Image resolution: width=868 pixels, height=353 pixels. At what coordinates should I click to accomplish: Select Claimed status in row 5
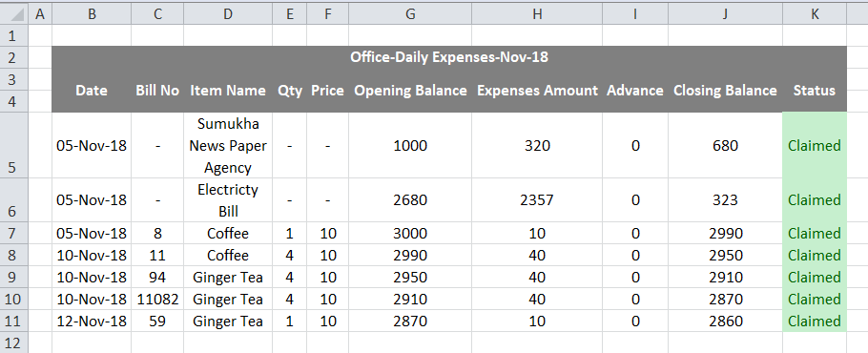(815, 145)
